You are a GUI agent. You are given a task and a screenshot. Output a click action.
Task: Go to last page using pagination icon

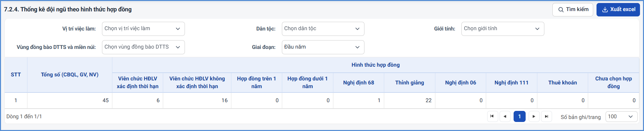(547, 117)
